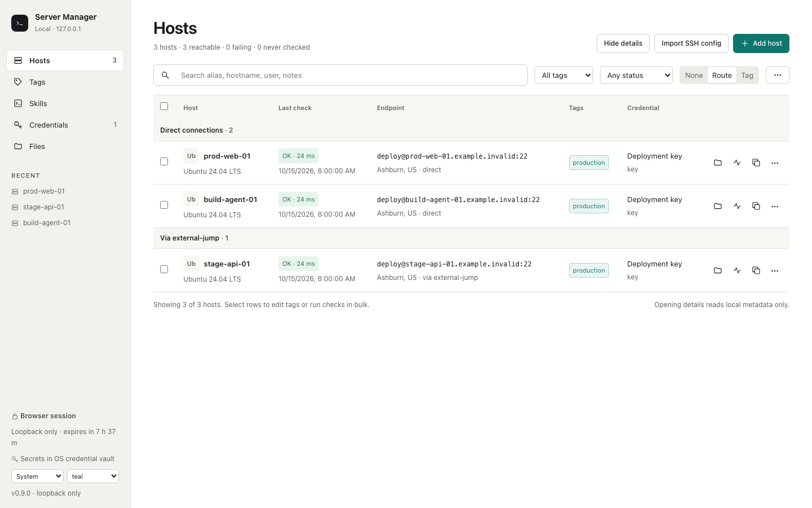Click endpoint deploy@stage-api-01.example.invalid:22
This screenshot has height=508, width=812.
pos(454,264)
